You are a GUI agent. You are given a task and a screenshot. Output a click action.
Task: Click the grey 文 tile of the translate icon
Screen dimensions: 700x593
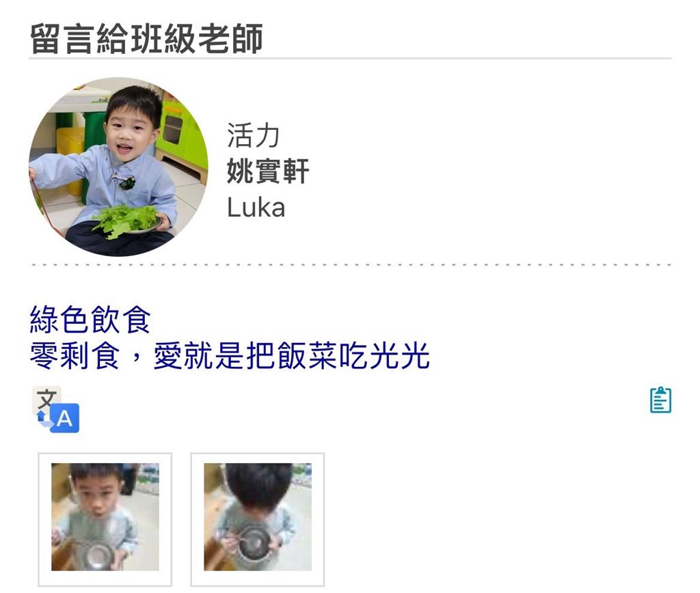46,399
